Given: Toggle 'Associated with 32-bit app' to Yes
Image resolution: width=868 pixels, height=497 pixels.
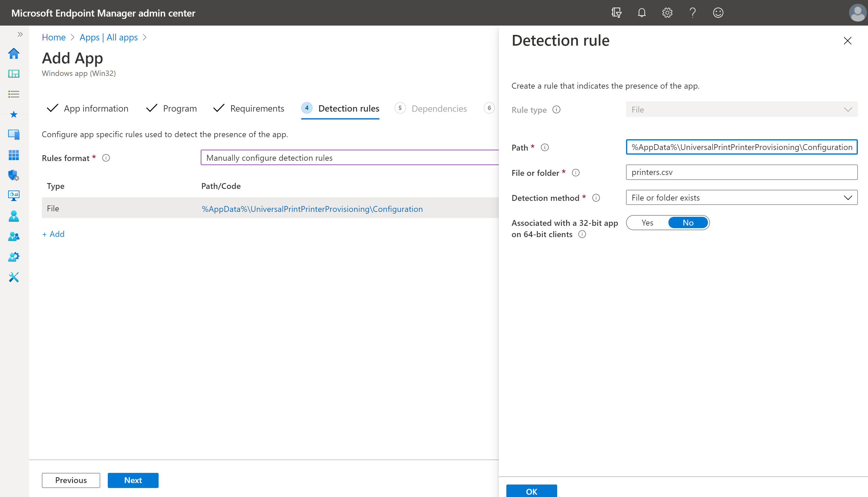Looking at the screenshot, I should point(647,222).
